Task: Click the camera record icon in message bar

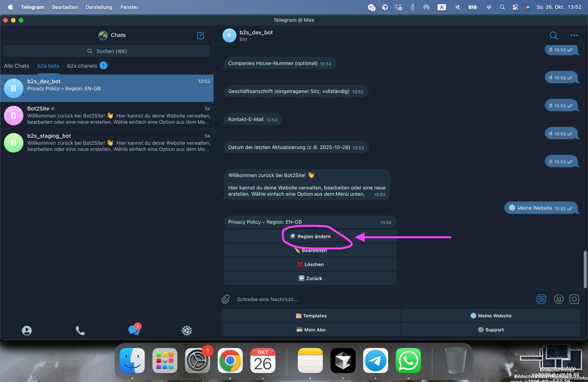Action: [574, 299]
